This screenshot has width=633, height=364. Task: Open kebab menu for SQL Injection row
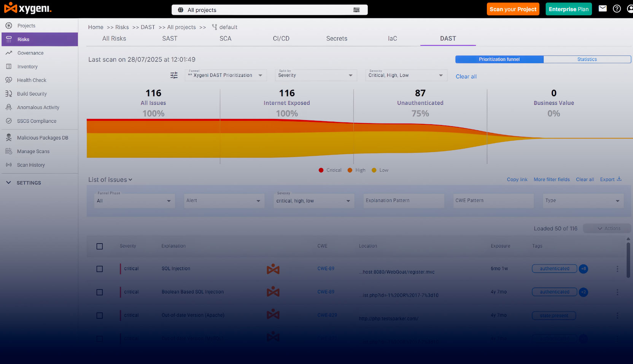point(617,269)
